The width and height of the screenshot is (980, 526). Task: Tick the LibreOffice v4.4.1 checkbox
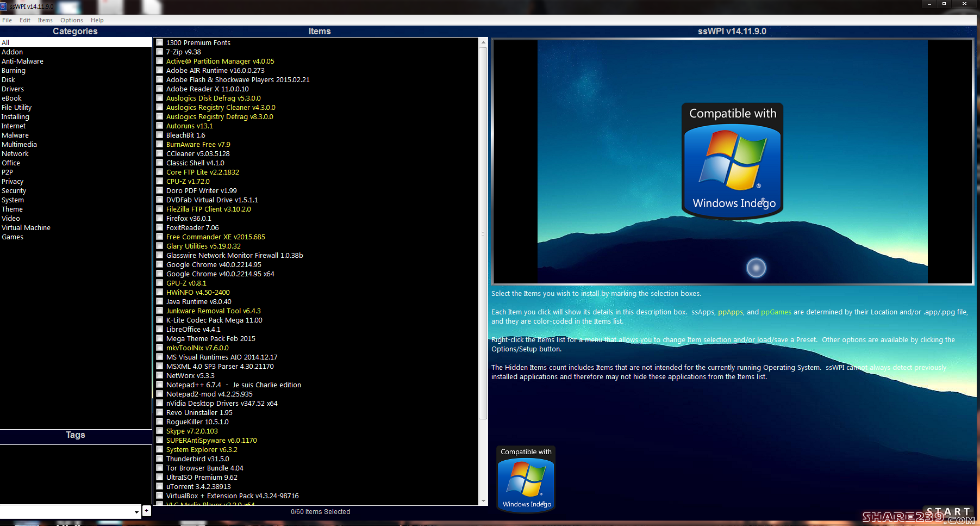(160, 329)
